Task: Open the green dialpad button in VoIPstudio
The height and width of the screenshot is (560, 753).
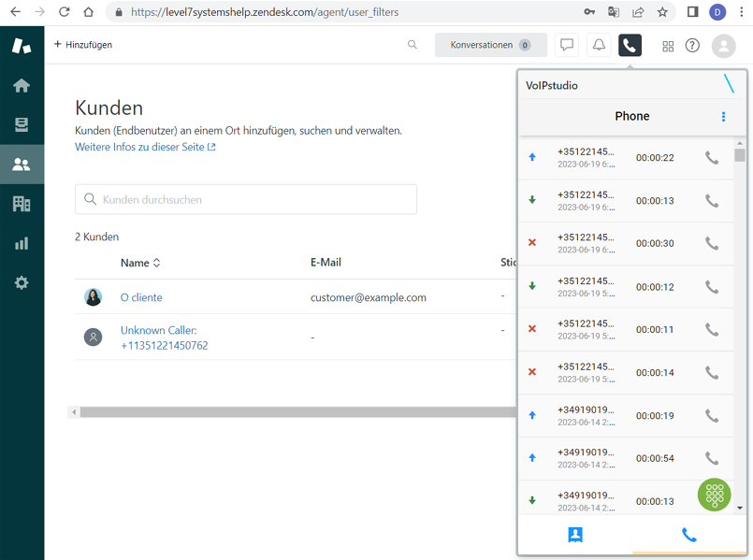Action: (714, 495)
